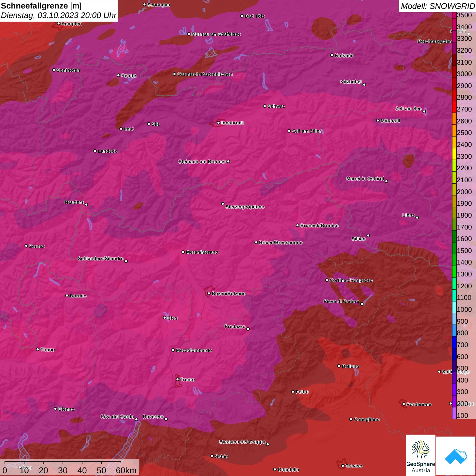Click the date Dienstag, 03.10.2023 20:00 Uhr
The height and width of the screenshot is (476, 476).
point(58,16)
